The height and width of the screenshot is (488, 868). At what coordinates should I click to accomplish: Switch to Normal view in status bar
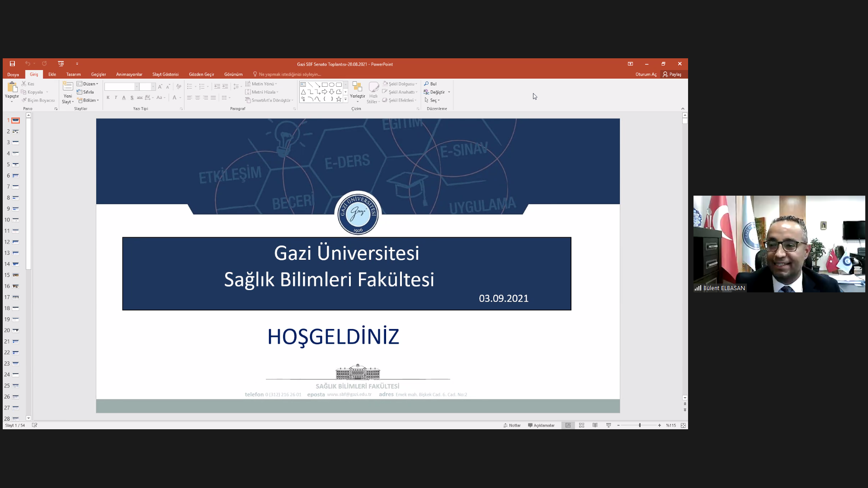pos(568,425)
